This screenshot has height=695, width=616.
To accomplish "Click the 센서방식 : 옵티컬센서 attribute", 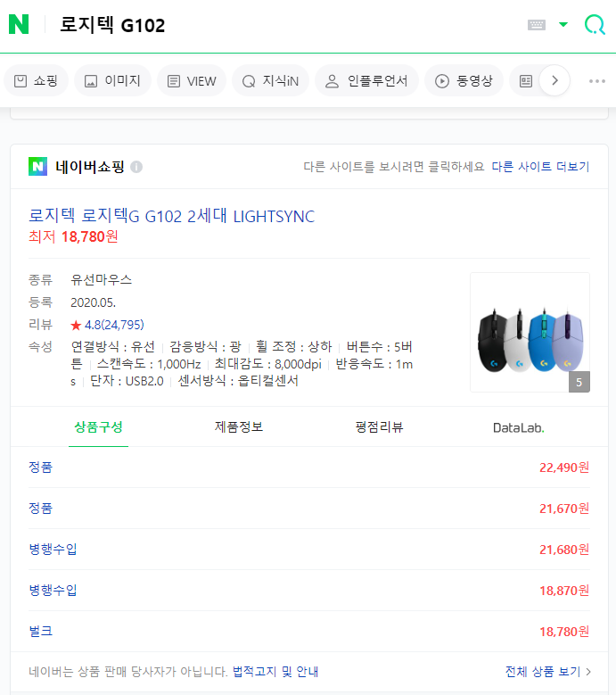I will click(238, 381).
